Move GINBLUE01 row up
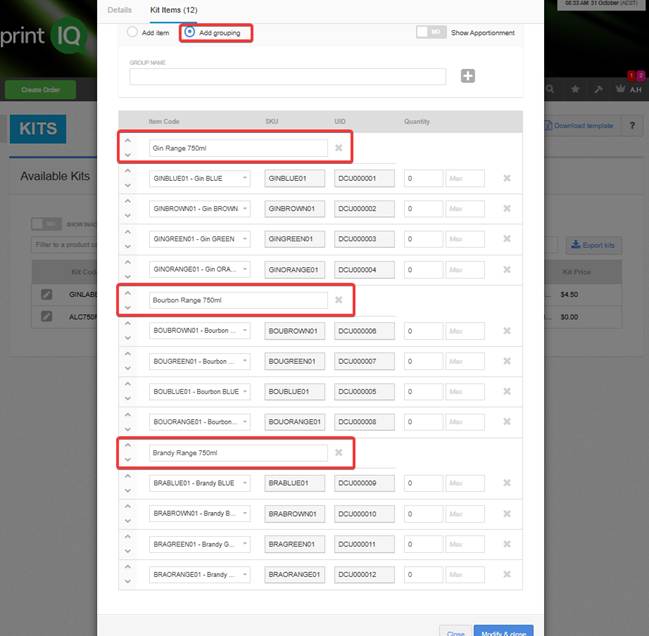Screen dimensions: 649x636 (x=128, y=171)
